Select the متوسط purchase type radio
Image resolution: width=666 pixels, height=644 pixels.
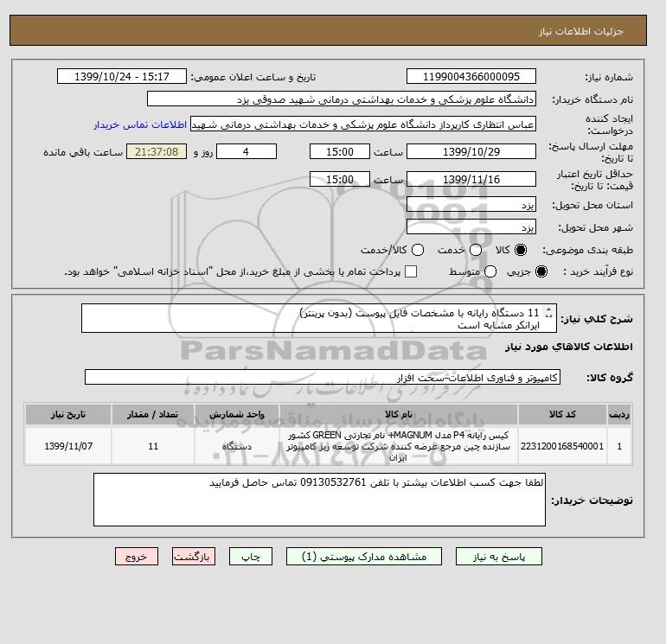[x=490, y=271]
